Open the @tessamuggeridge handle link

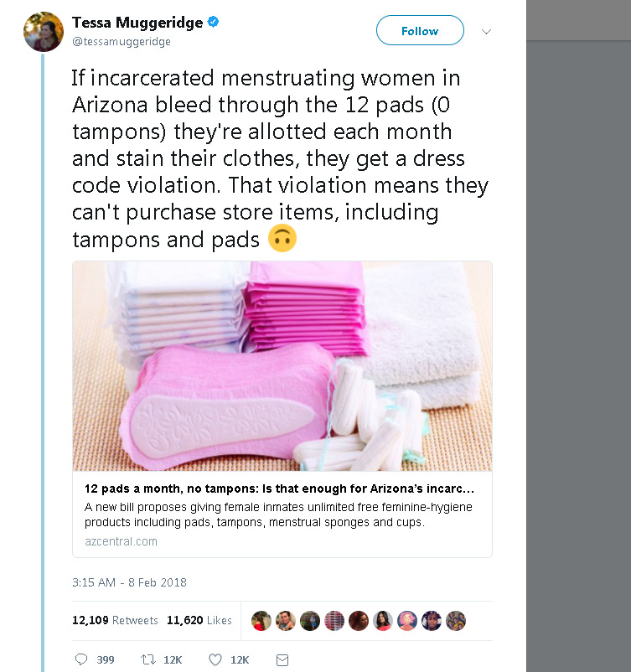(x=122, y=42)
